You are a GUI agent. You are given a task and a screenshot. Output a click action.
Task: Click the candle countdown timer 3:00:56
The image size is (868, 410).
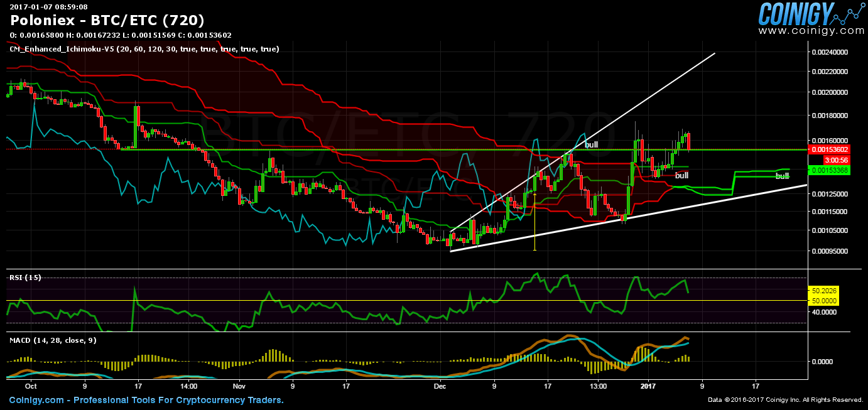tap(837, 160)
